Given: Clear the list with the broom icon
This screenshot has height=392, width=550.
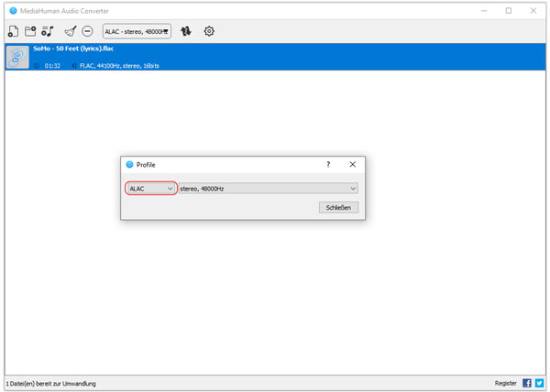Looking at the screenshot, I should tap(71, 31).
